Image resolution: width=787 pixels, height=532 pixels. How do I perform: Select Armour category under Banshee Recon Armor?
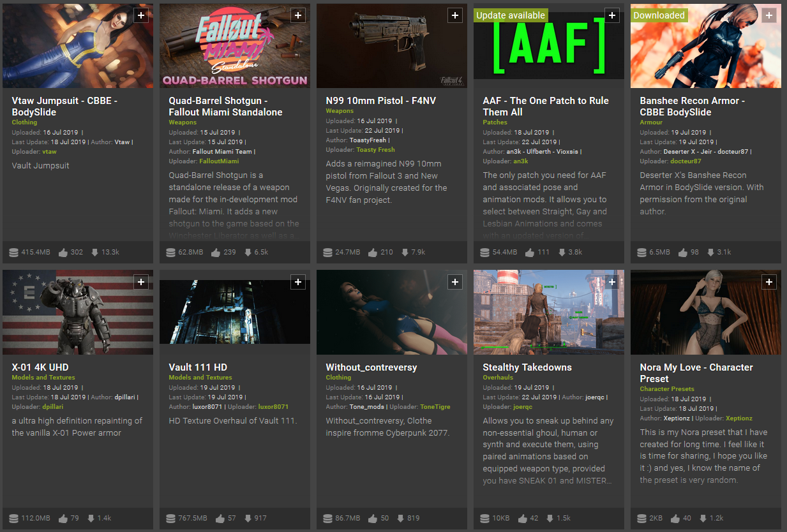pos(651,122)
